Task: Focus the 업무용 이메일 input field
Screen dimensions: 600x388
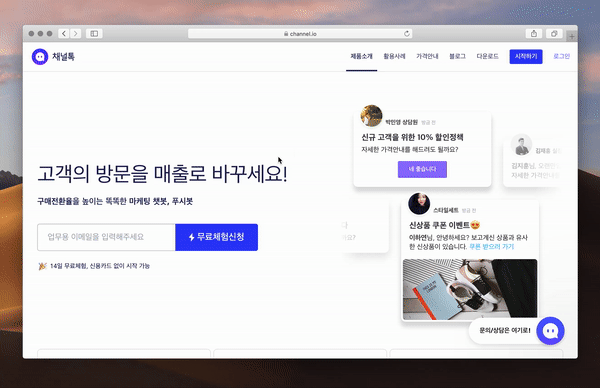Action: 106,237
